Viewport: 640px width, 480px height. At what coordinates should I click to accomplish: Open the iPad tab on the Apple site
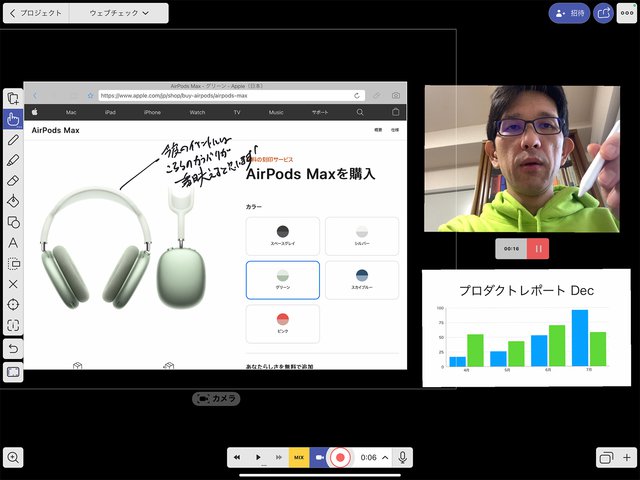coord(110,112)
